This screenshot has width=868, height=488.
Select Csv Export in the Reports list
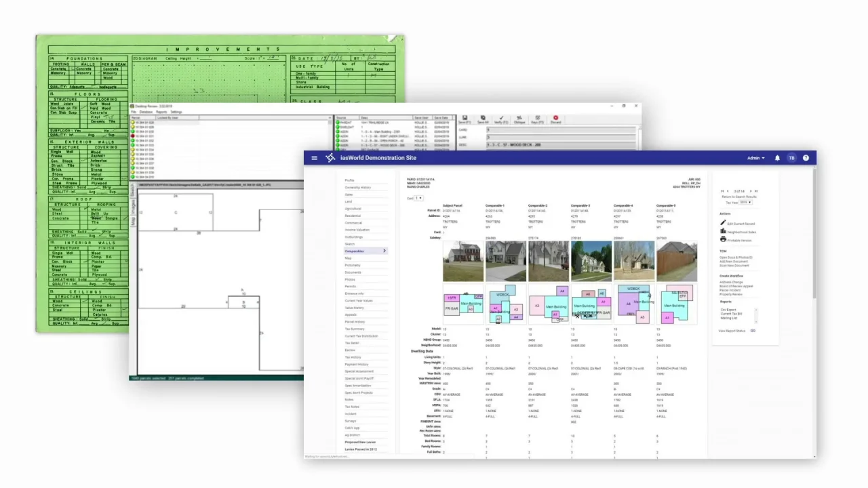coord(728,310)
